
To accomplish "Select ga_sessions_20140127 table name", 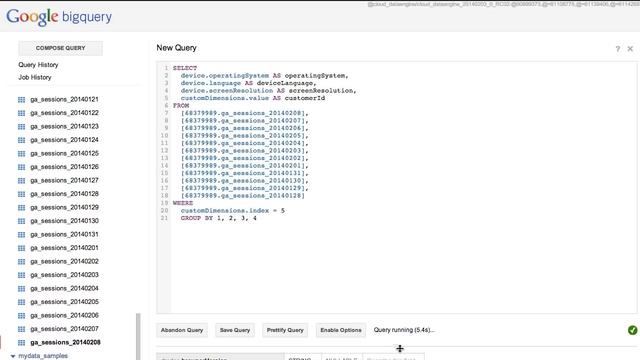I will (x=64, y=180).
